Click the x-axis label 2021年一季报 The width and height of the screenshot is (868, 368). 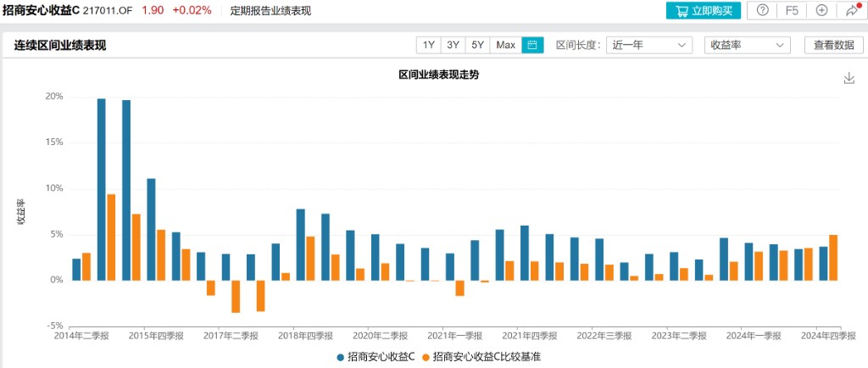coord(455,336)
